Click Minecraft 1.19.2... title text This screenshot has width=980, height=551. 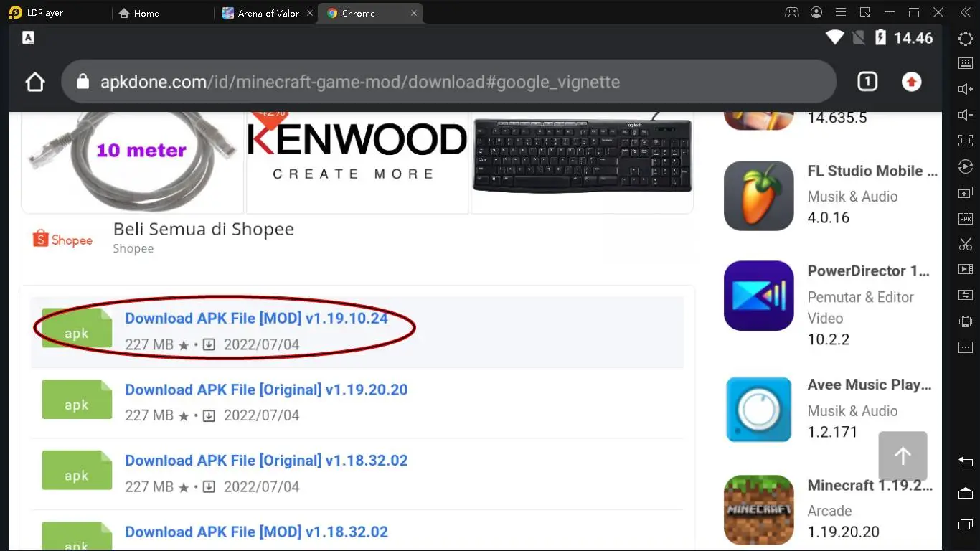(870, 485)
